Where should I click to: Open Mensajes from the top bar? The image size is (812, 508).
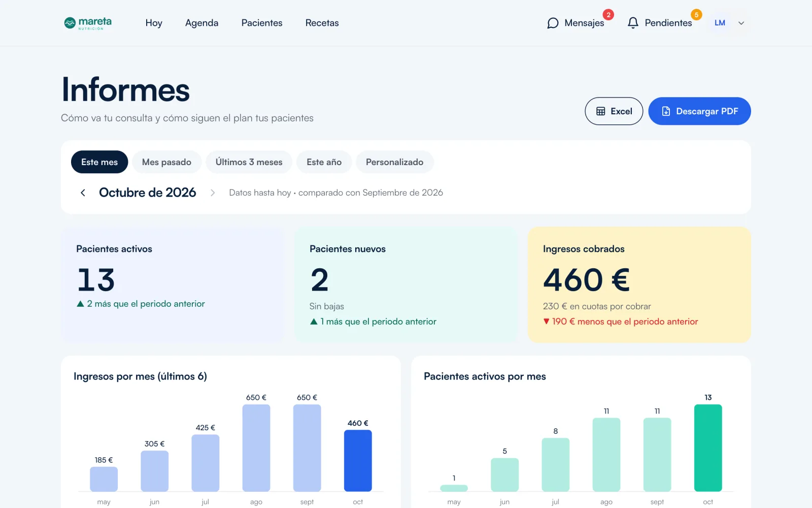coord(584,23)
